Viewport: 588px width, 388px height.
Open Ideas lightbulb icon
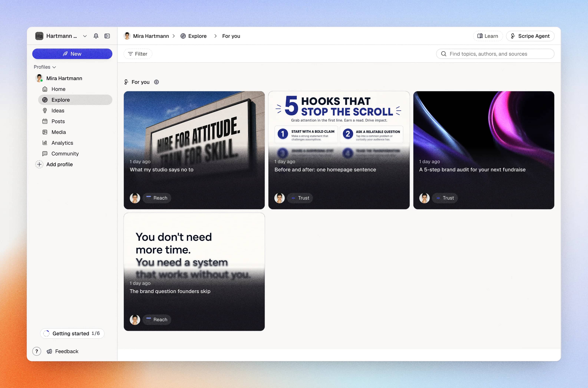[x=45, y=111]
